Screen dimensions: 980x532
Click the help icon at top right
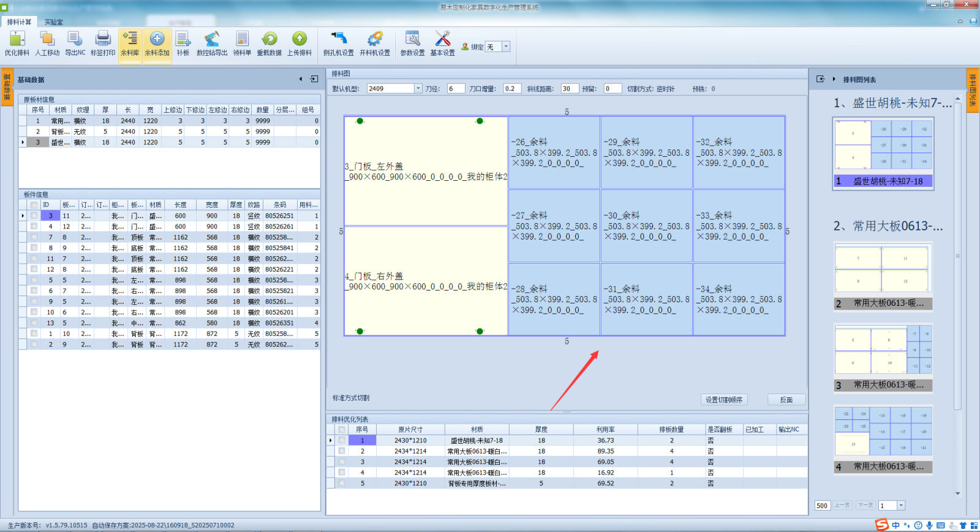click(973, 21)
